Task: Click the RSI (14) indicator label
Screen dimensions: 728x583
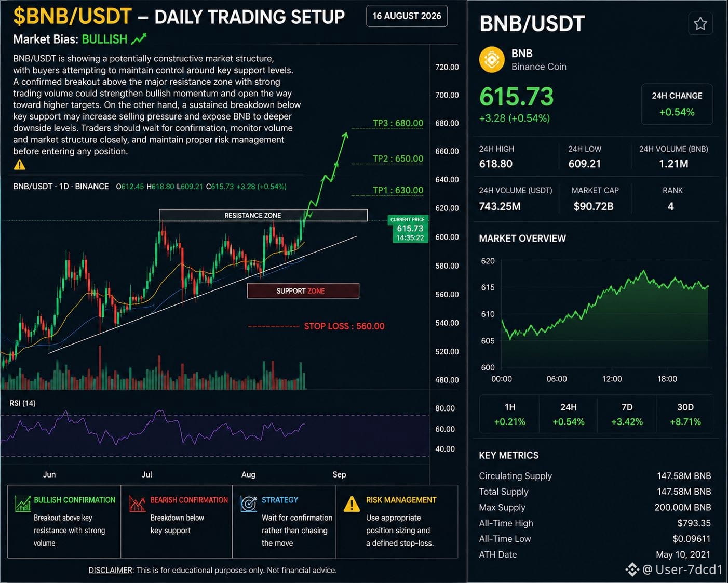Action: tap(22, 403)
